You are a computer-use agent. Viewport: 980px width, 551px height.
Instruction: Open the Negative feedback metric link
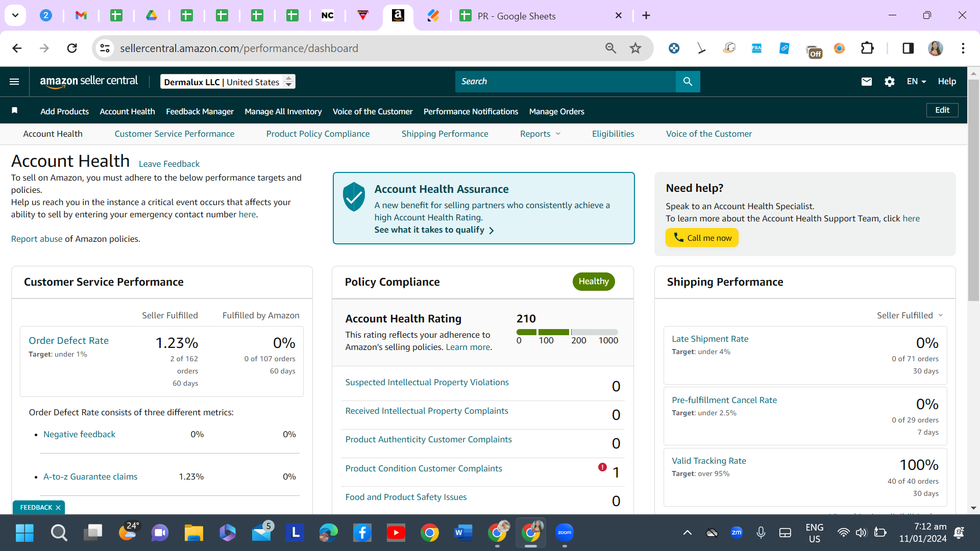(79, 434)
